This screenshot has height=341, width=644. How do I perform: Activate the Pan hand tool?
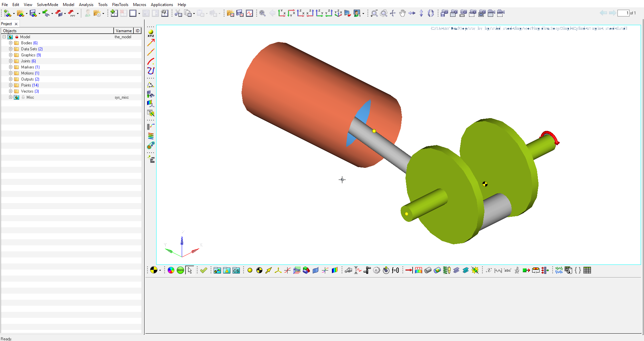[402, 13]
